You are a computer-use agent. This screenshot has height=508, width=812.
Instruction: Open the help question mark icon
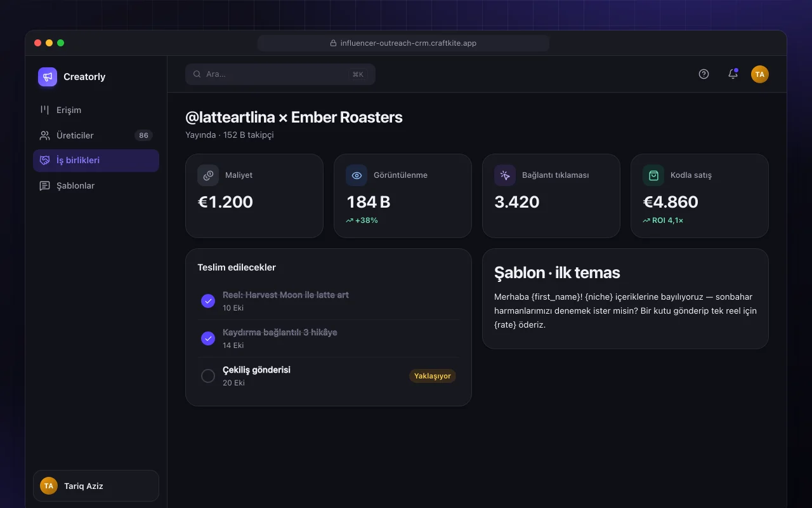coord(704,74)
